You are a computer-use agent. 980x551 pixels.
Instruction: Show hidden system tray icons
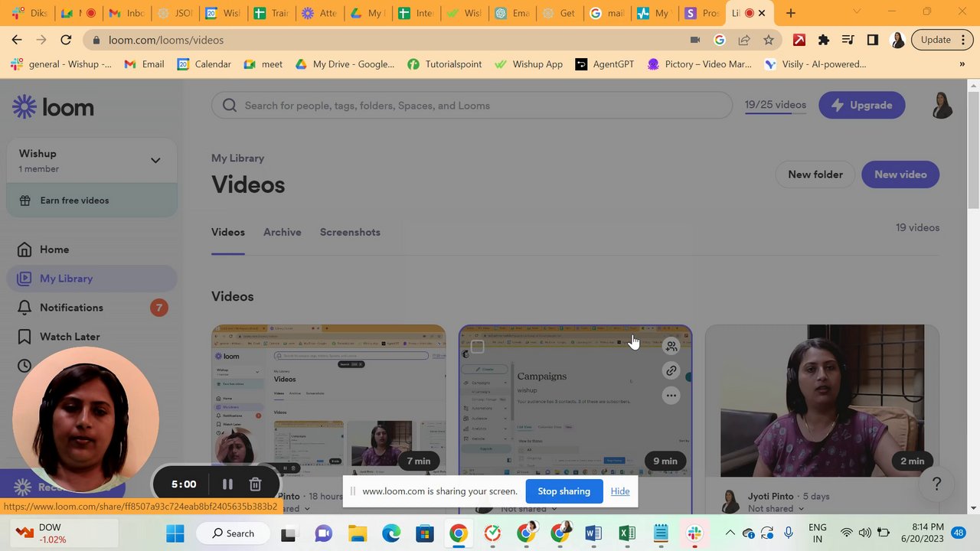[x=730, y=533]
